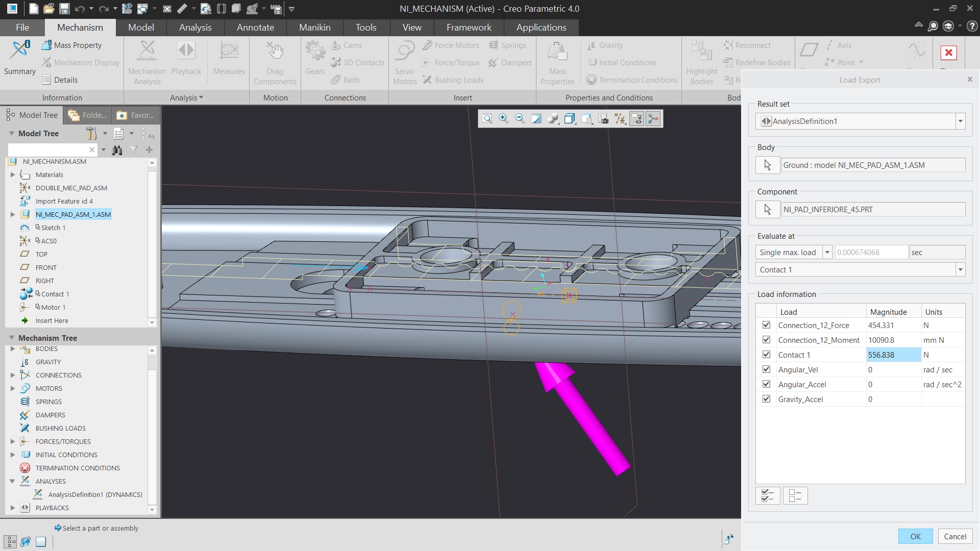Click the Cancel button
Image resolution: width=980 pixels, height=551 pixels.
coord(954,536)
